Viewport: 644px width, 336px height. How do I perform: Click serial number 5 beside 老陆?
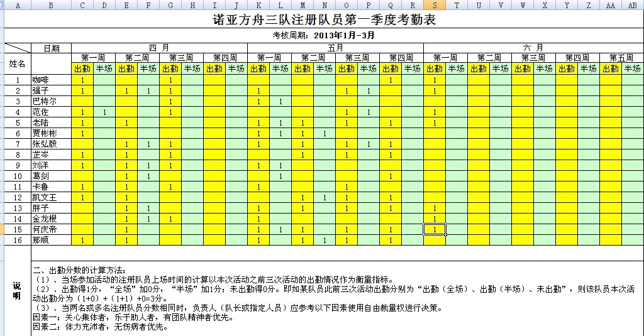point(17,122)
